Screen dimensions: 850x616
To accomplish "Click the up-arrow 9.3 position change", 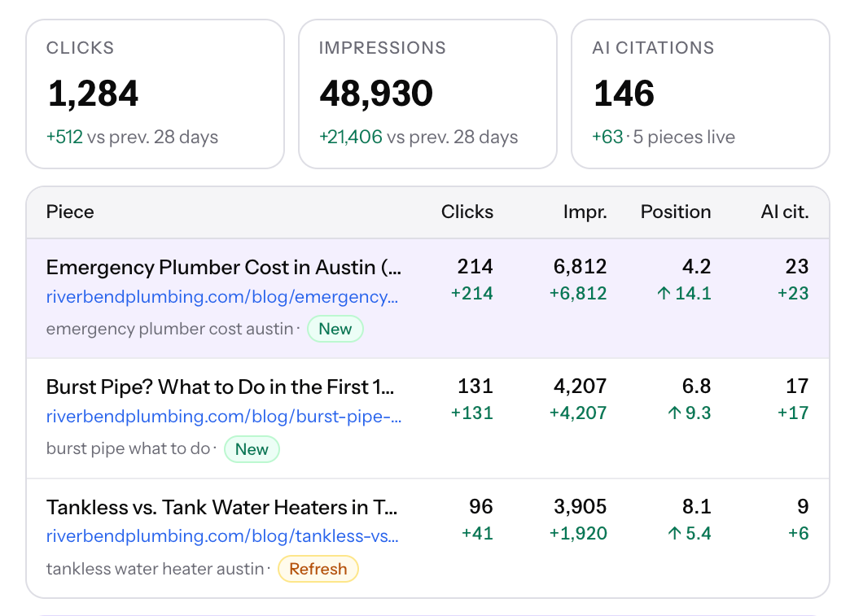I will [x=689, y=413].
